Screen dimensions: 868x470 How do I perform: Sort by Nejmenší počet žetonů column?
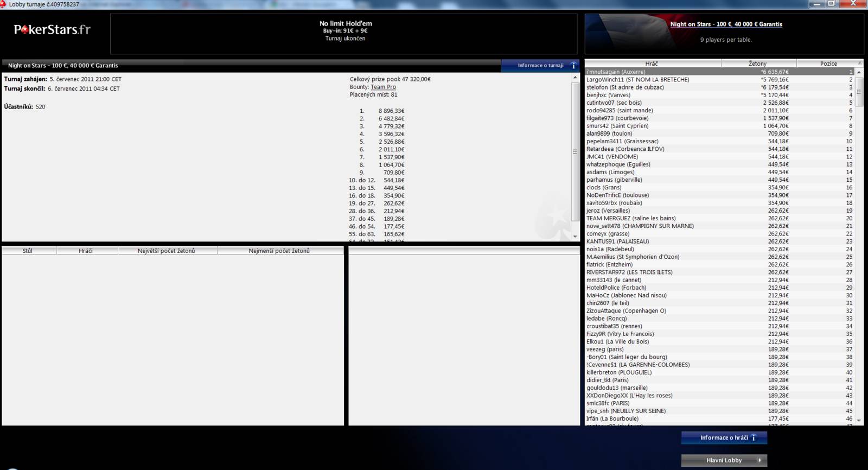(280, 251)
